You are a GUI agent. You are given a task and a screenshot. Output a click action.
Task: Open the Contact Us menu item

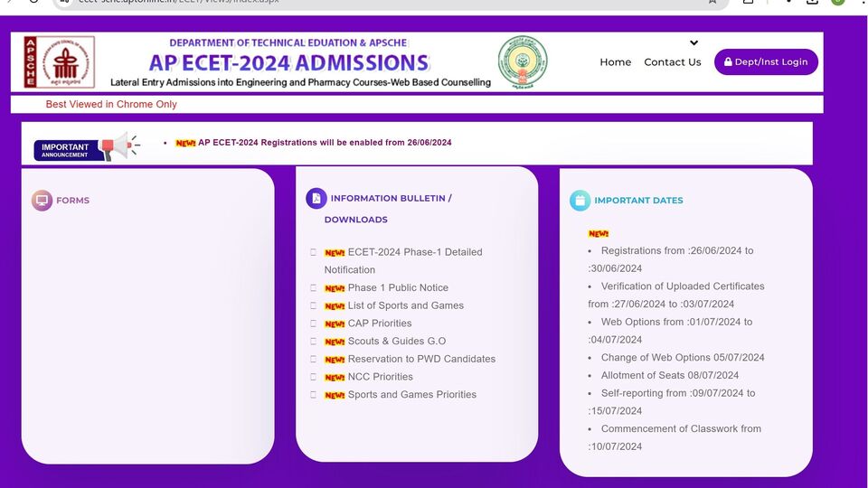(673, 62)
